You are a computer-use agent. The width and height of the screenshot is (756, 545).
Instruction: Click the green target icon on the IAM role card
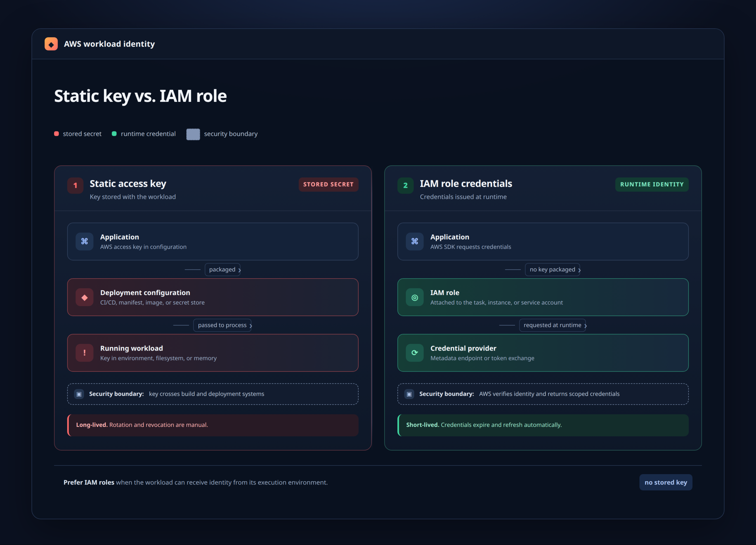click(x=415, y=297)
